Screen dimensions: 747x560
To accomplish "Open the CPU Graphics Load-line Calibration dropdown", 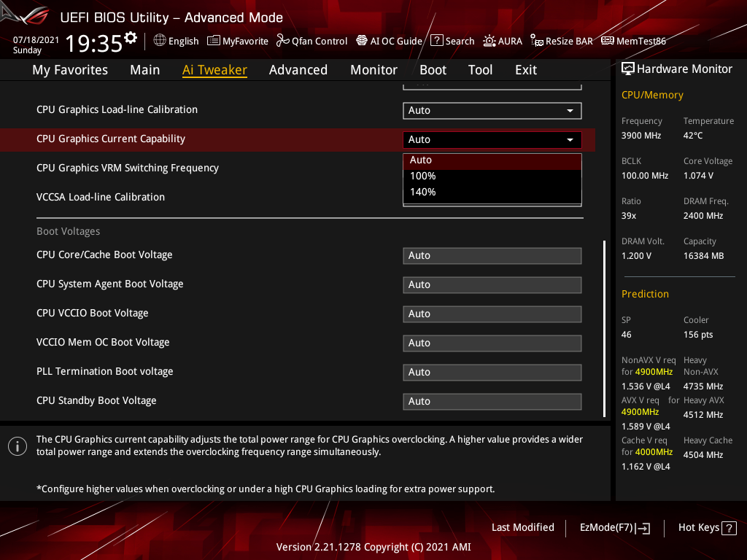I will click(492, 110).
